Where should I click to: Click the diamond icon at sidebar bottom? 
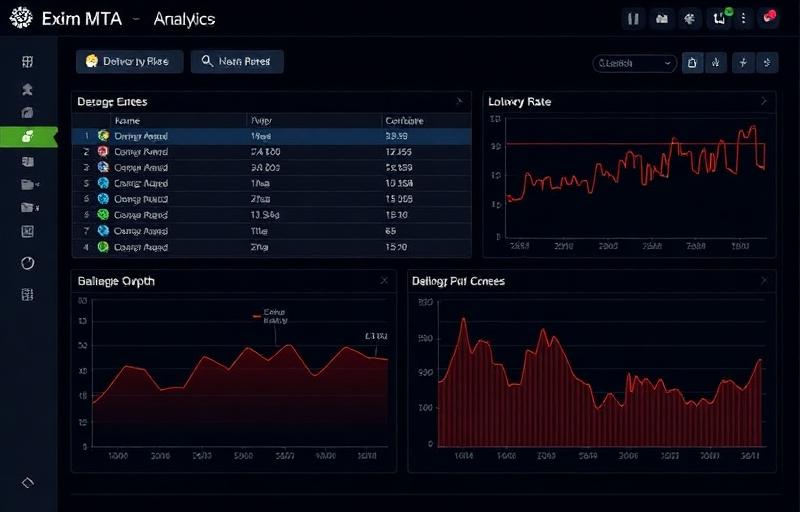(x=28, y=482)
